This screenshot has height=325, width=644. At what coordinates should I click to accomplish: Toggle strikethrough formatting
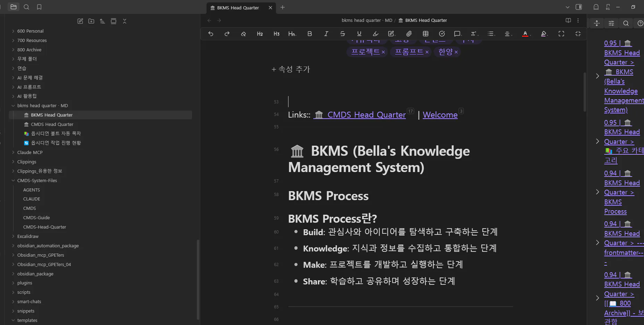[343, 34]
